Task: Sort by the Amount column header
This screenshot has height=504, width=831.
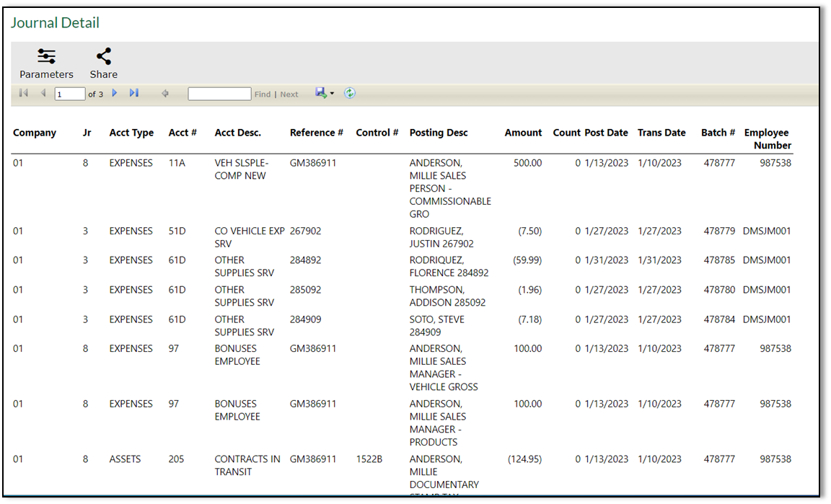Action: point(522,133)
